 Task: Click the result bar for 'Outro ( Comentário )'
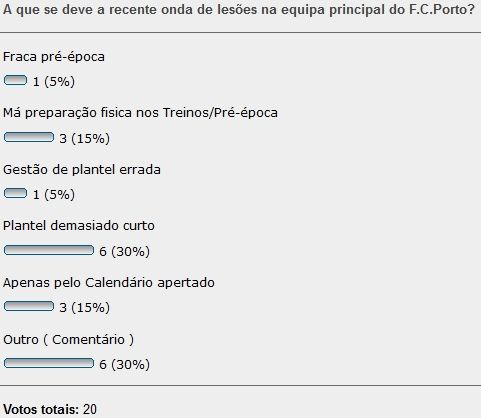[x=49, y=363]
